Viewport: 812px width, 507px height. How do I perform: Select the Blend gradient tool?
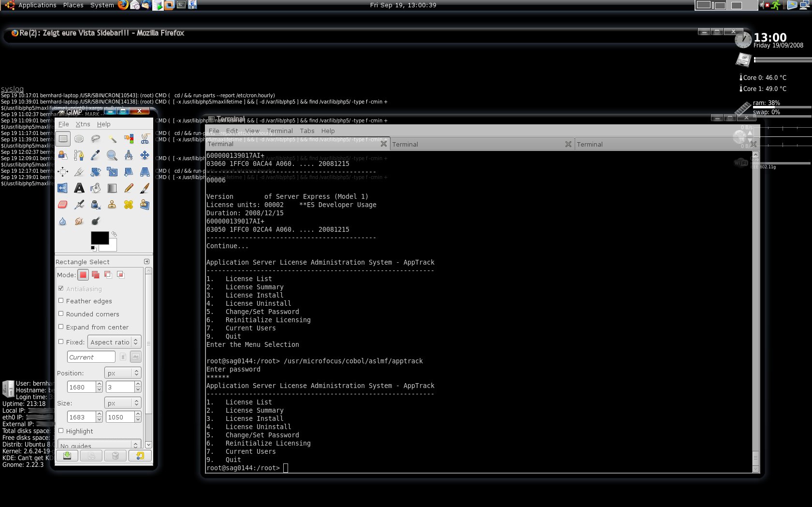(x=112, y=188)
